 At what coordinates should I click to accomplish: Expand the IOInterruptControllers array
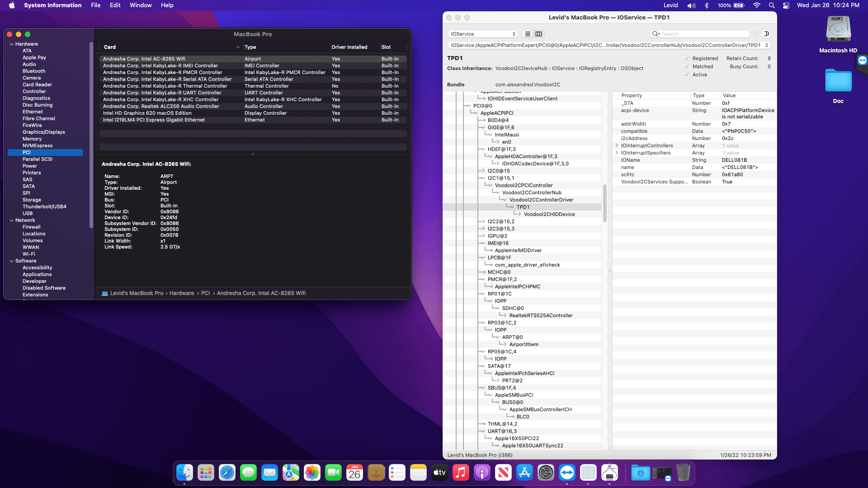pos(617,145)
